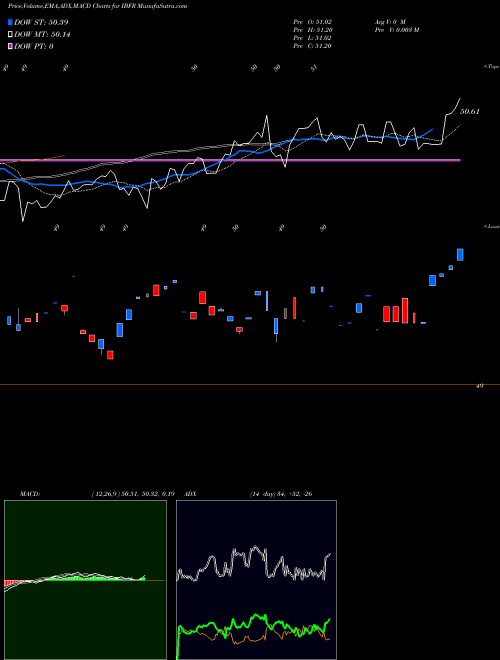The image size is (500, 660).
Task: Click the 49 axis label
Action: [479, 385]
